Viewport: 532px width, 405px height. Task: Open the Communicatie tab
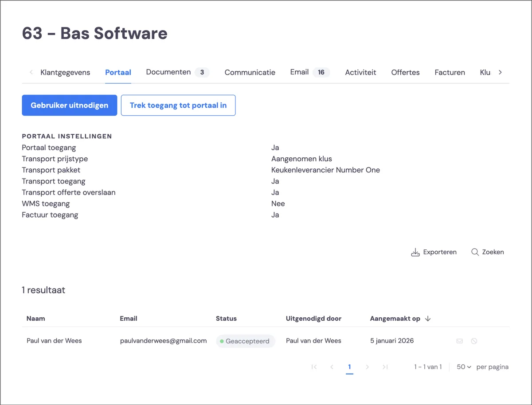tap(250, 72)
